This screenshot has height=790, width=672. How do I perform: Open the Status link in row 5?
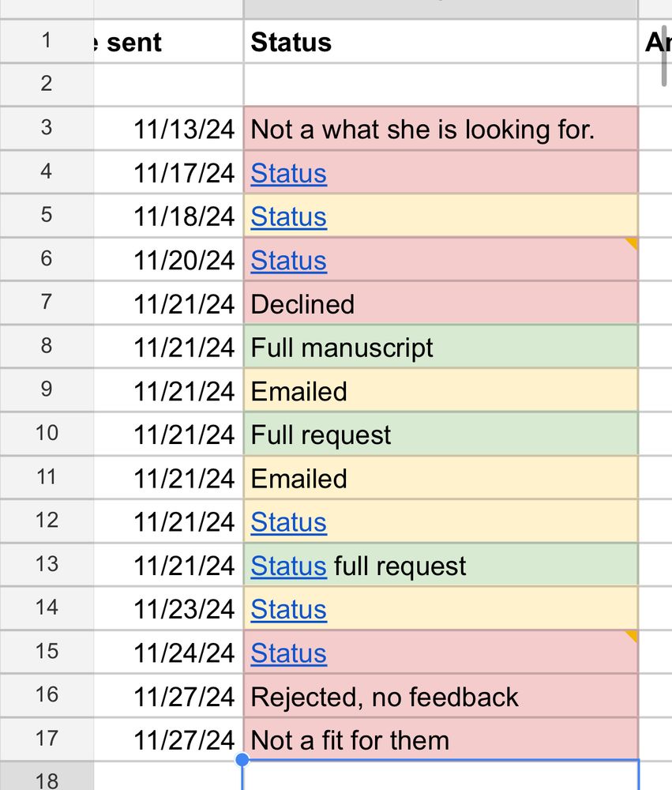(289, 217)
